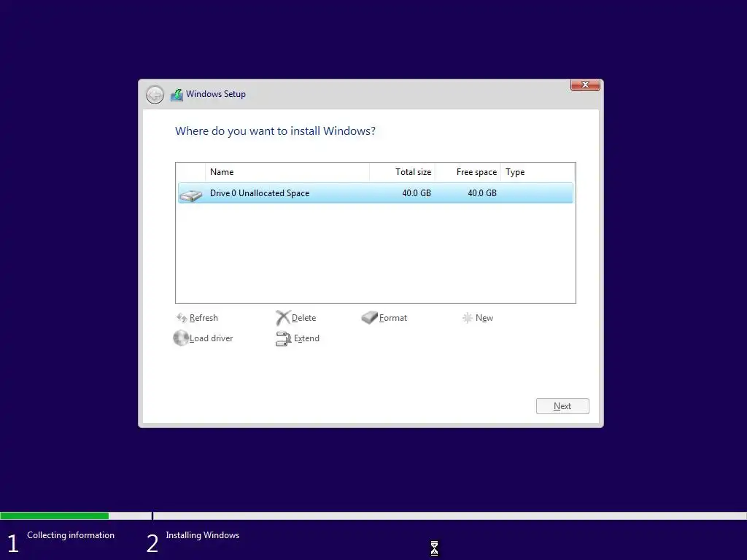Click the 40.0 GB free space value
747x560 pixels.
tap(482, 192)
